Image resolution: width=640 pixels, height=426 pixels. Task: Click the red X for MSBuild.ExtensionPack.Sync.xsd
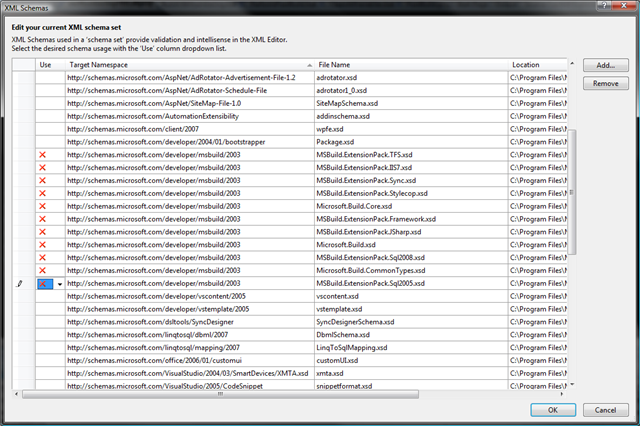pos(42,180)
